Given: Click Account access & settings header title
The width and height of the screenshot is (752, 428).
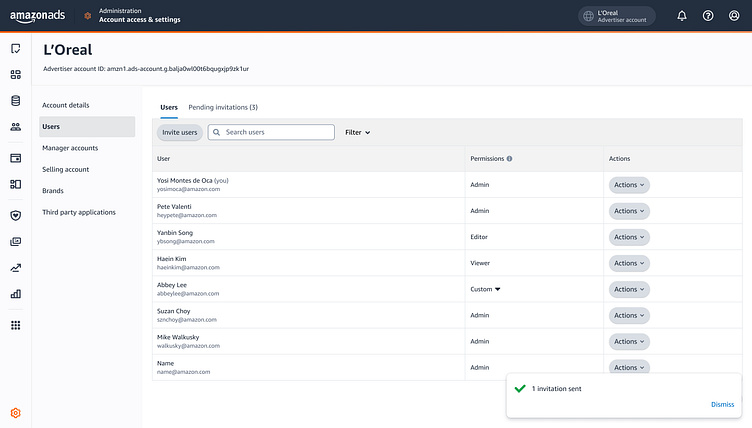Looking at the screenshot, I should (140, 20).
